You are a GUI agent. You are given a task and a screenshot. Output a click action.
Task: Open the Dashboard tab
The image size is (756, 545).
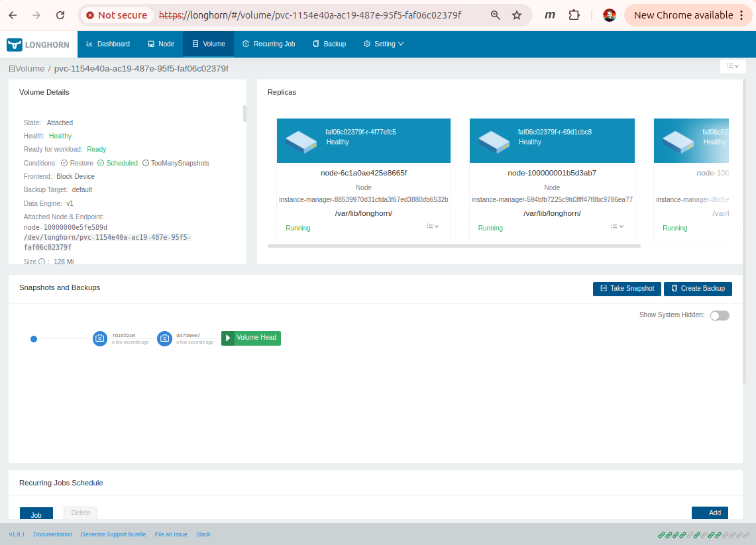(108, 44)
